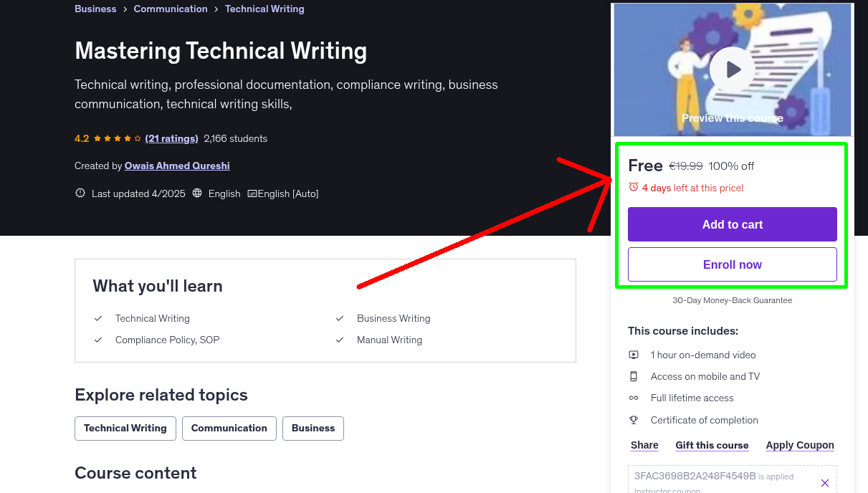Click the on-demand video icon
Image resolution: width=868 pixels, height=493 pixels.
click(634, 355)
